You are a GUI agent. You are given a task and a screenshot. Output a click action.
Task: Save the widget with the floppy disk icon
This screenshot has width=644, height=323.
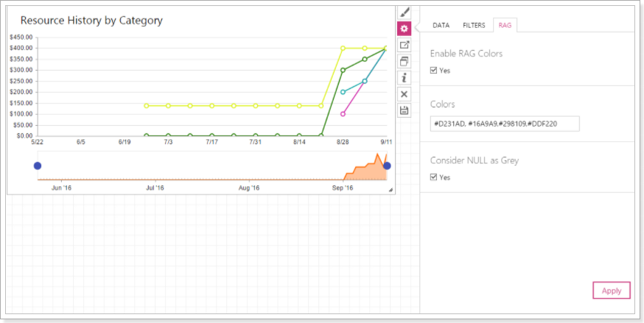[x=404, y=110]
